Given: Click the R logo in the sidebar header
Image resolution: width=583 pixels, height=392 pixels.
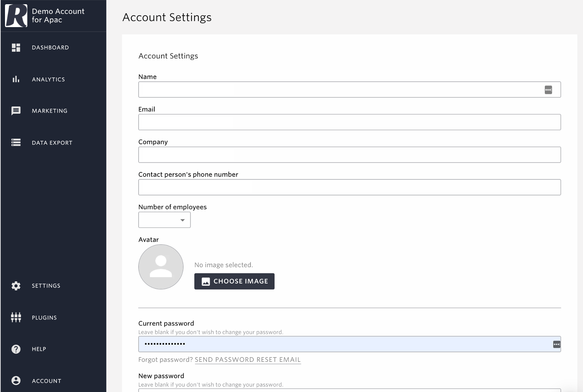Looking at the screenshot, I should click(16, 16).
